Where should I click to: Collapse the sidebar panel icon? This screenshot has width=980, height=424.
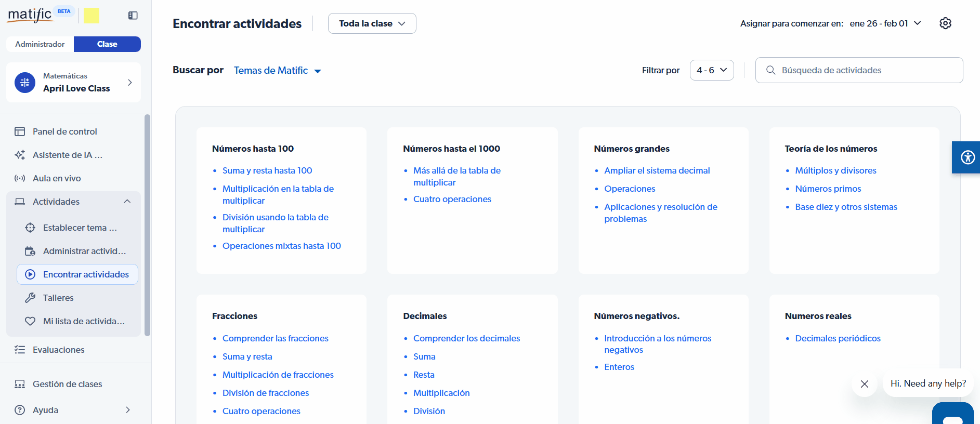coord(133,16)
